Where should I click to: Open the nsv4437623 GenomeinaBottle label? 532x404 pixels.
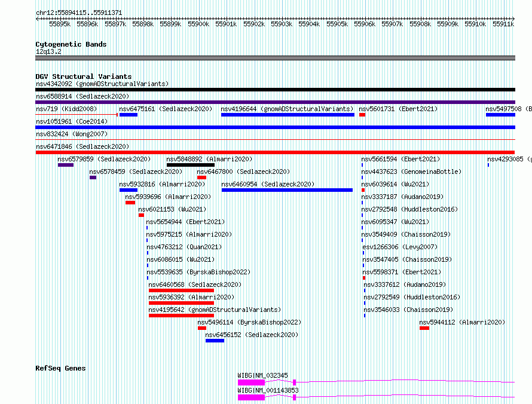tap(411, 172)
